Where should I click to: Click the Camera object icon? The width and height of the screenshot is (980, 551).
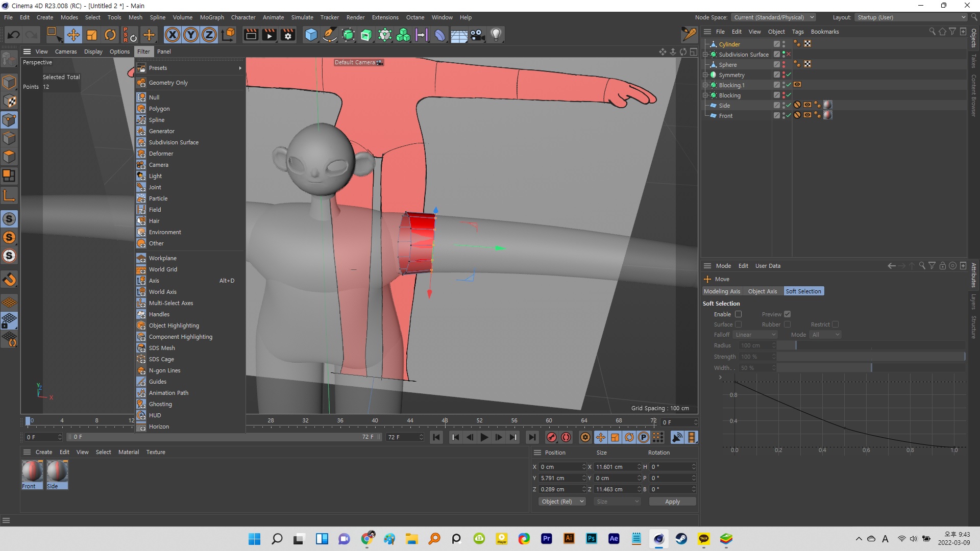tap(477, 35)
